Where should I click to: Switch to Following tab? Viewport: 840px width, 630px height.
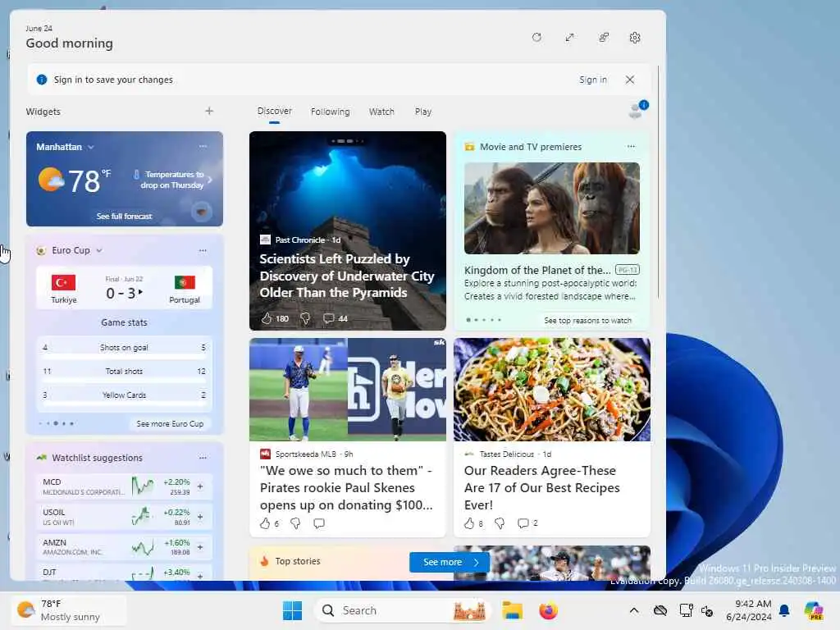(330, 112)
